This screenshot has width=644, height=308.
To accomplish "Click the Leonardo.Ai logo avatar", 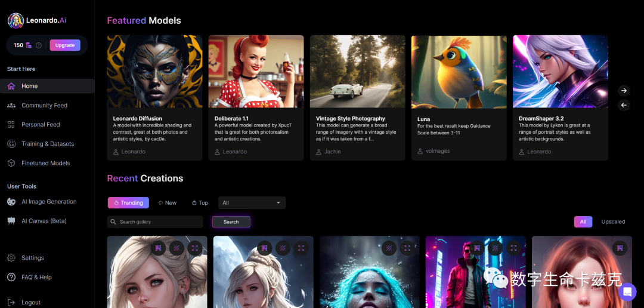I will click(x=16, y=20).
